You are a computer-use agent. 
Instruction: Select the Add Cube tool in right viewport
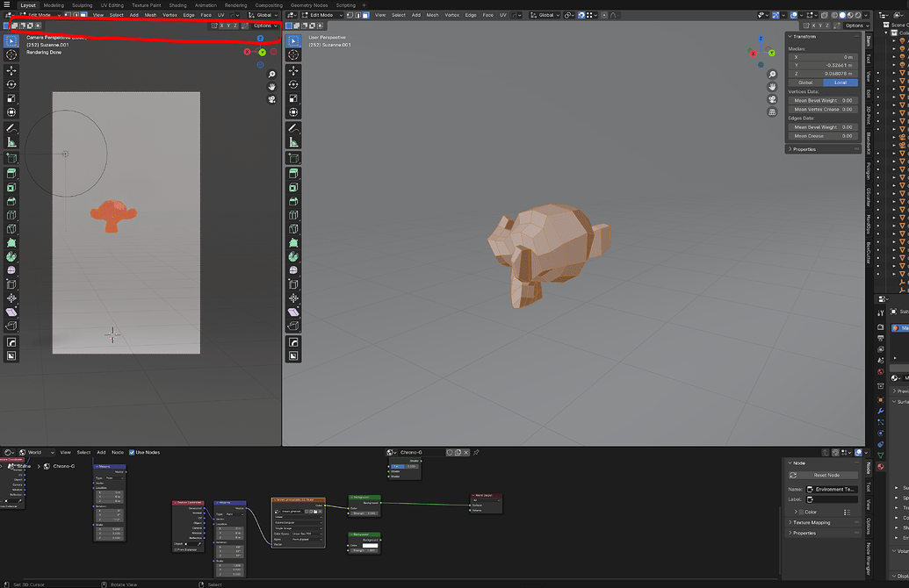(293, 158)
